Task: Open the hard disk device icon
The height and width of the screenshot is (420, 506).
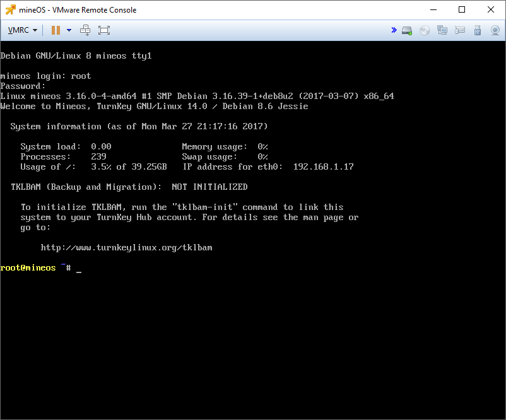Action: click(407, 31)
